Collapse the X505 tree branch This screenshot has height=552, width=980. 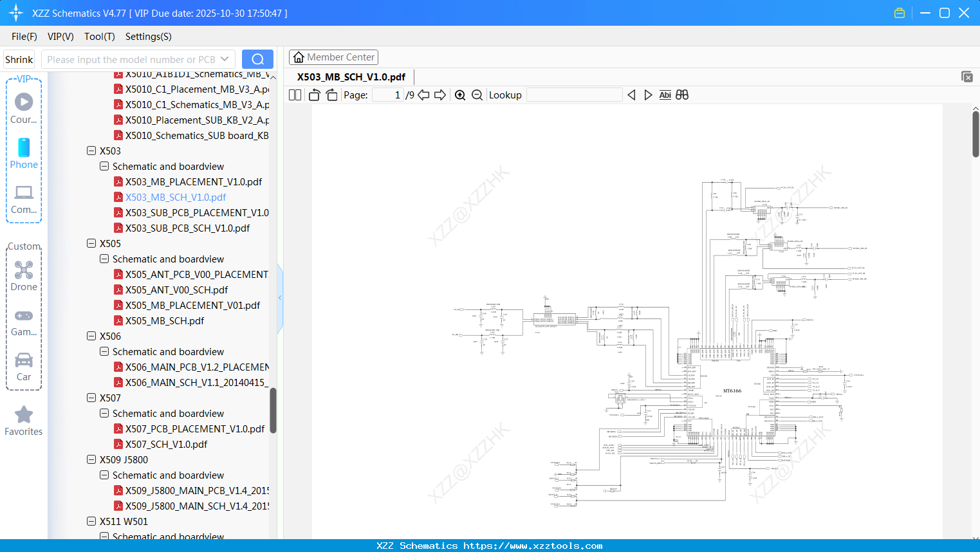click(x=91, y=243)
